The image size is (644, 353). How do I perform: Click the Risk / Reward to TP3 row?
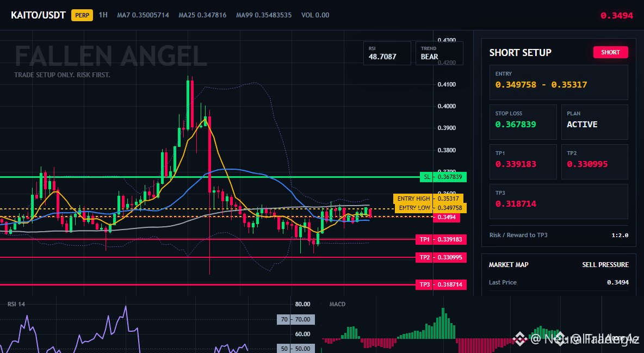(x=559, y=235)
